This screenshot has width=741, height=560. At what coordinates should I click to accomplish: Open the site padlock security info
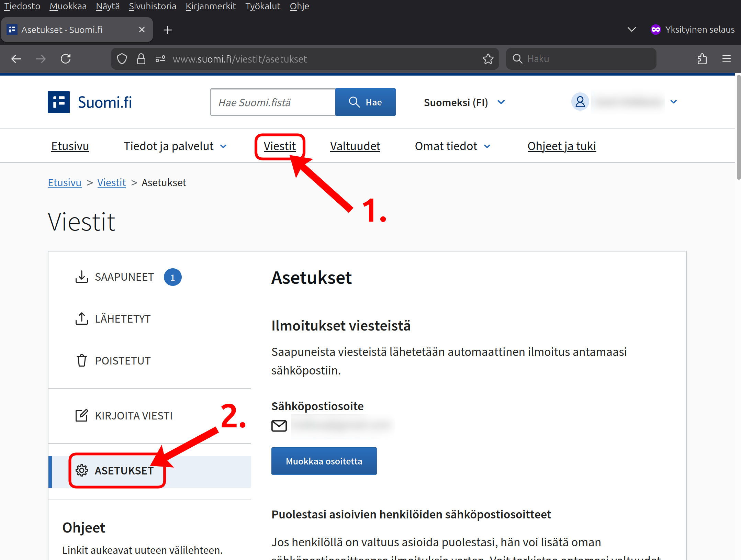(141, 59)
